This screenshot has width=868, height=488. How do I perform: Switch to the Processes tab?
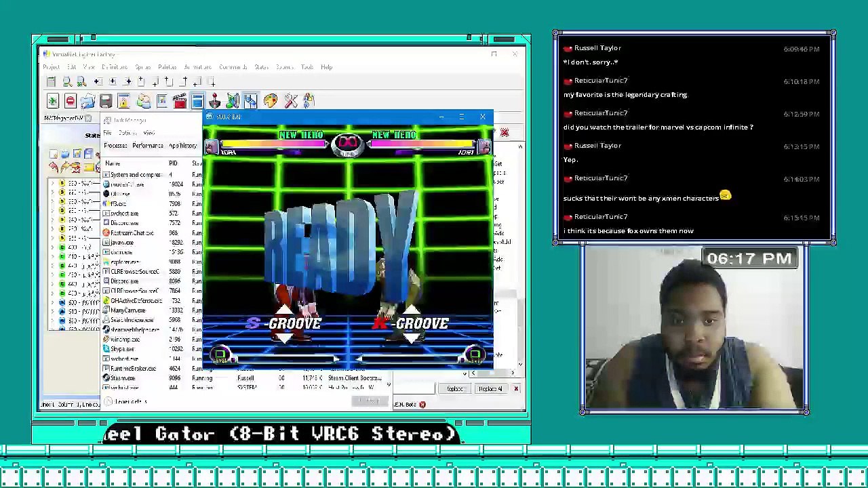pyautogui.click(x=115, y=146)
